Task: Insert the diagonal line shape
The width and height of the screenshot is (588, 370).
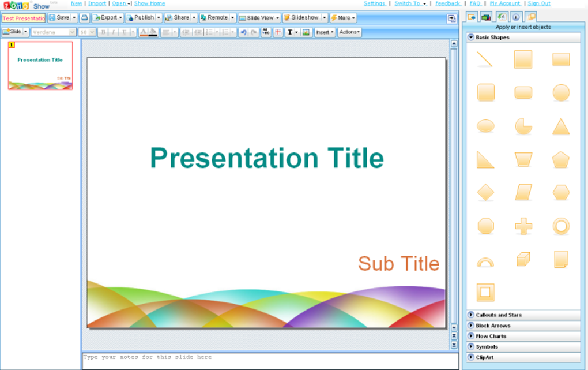Action: point(485,59)
